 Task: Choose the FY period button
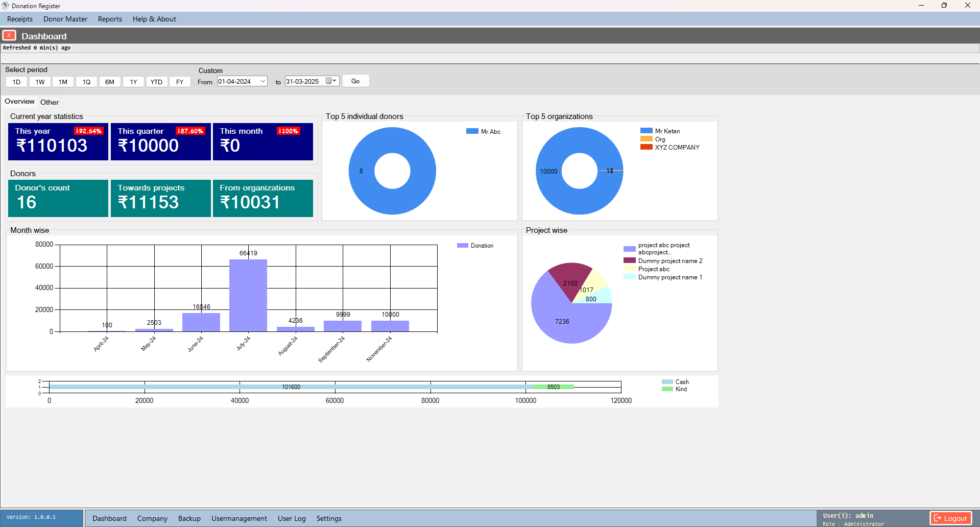[x=180, y=82]
